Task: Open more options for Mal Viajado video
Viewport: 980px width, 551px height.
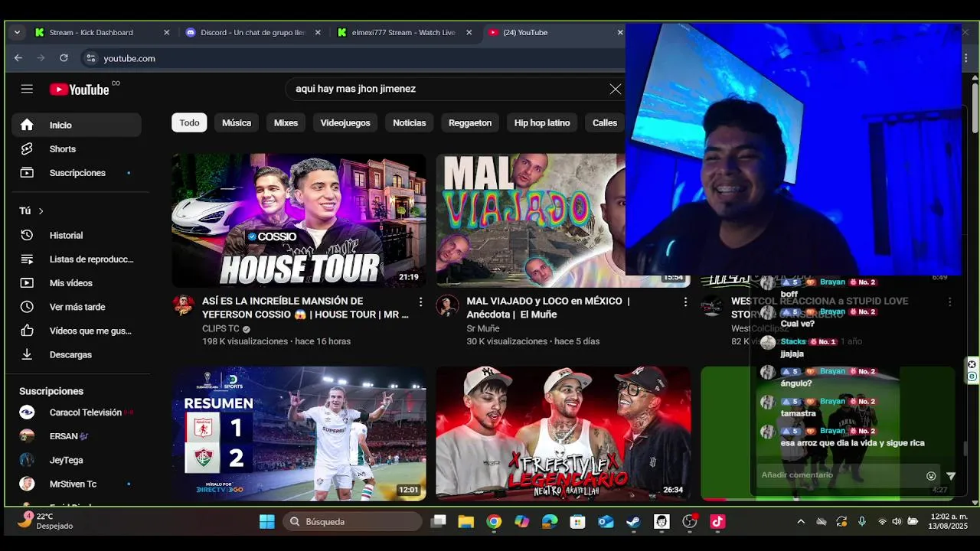Action: 685,302
